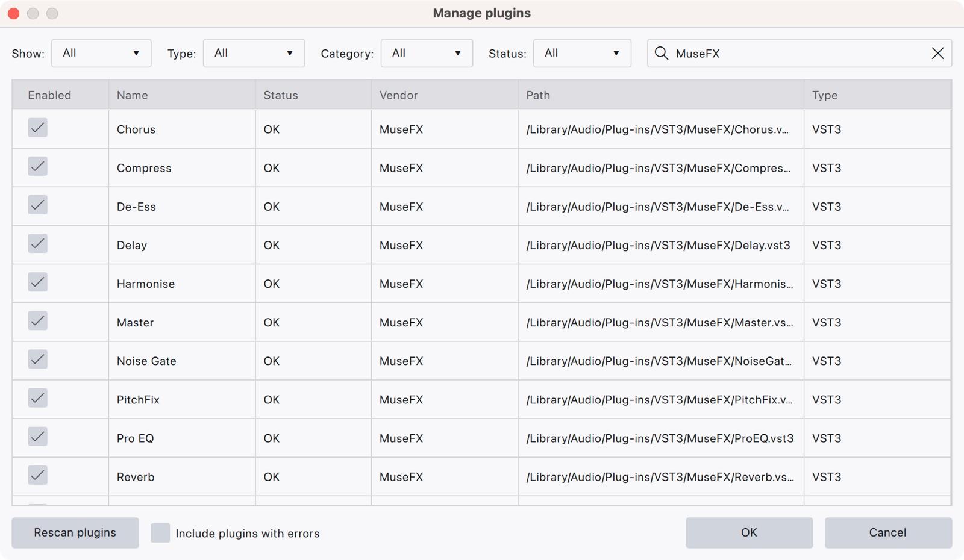This screenshot has width=964, height=560.
Task: Expand the Category dropdown
Action: tap(427, 53)
